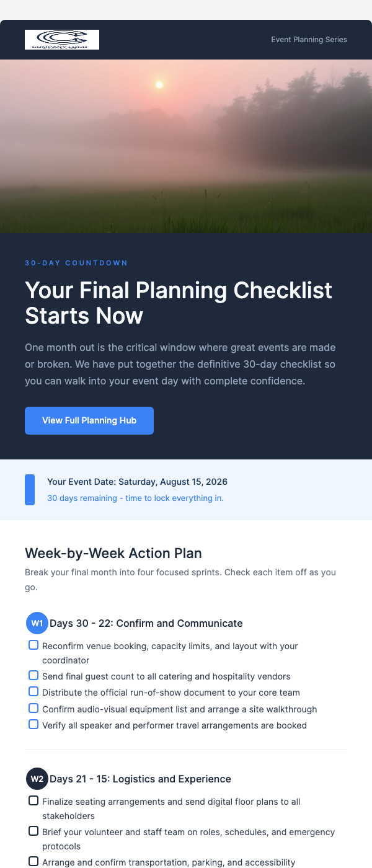Click the misty sunrise hero image
Screen dimensions: 372x868
tap(186, 146)
